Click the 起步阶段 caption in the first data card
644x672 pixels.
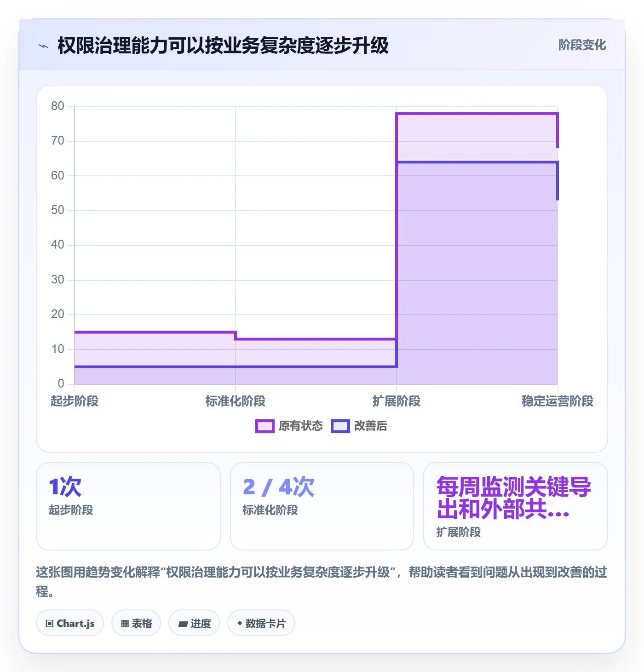click(71, 510)
